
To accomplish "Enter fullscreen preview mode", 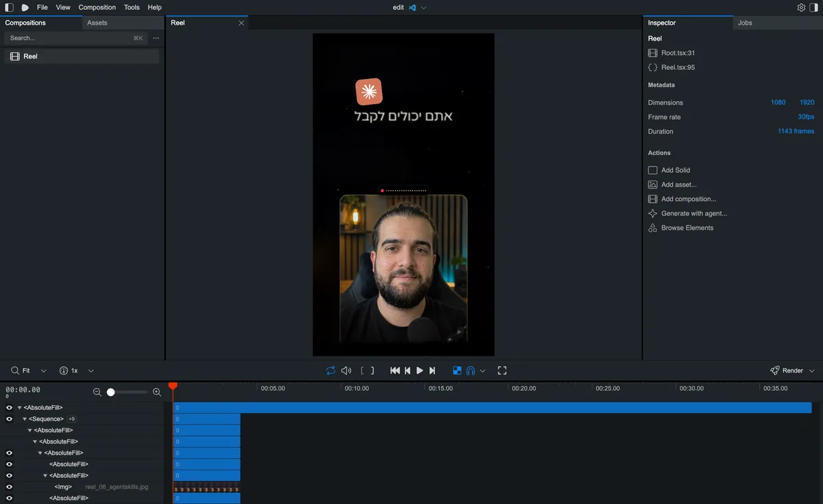I will pos(502,370).
